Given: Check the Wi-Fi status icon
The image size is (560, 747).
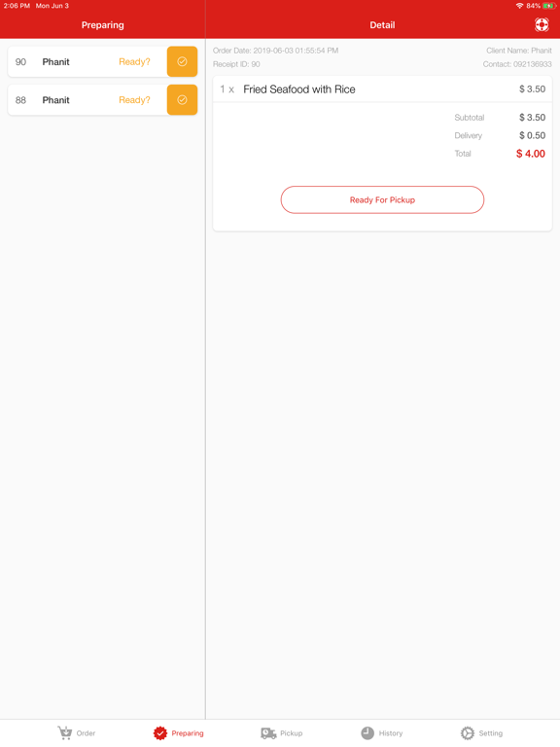Looking at the screenshot, I should (519, 6).
